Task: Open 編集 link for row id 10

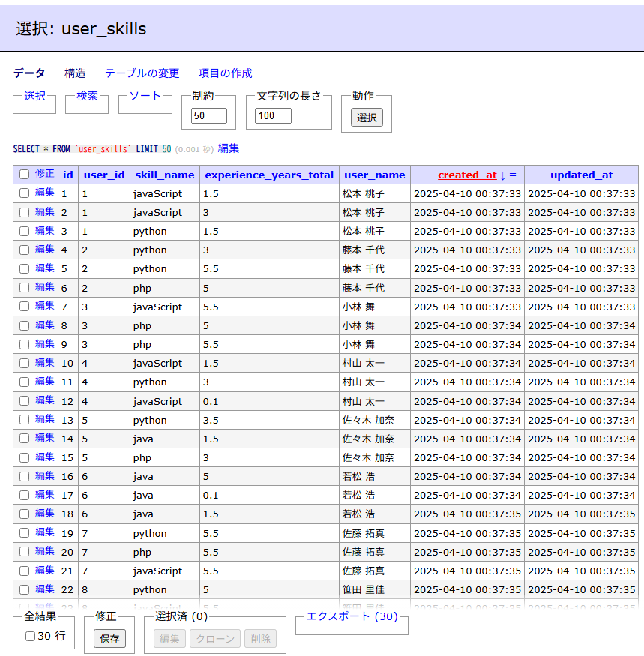Action: [x=45, y=362]
